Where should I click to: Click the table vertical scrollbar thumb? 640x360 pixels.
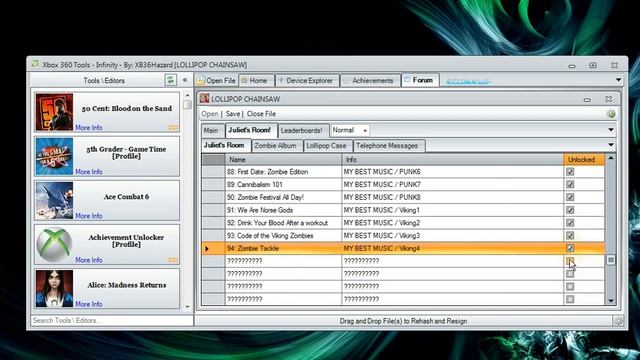pyautogui.click(x=611, y=260)
